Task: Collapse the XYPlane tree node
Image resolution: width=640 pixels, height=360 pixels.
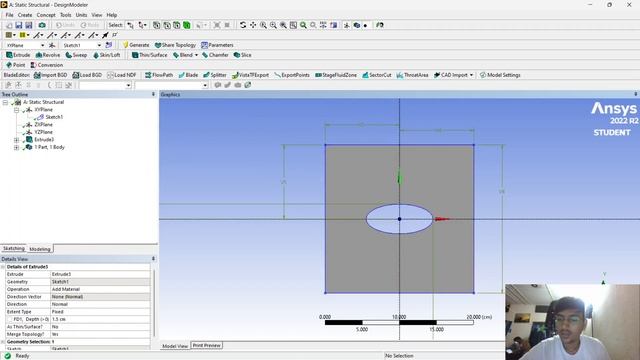Action: coord(16,110)
